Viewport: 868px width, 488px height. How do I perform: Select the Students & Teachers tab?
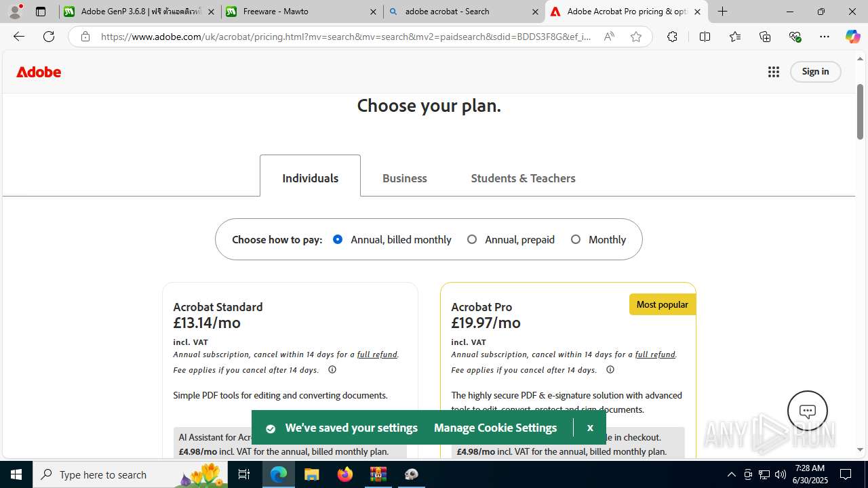click(523, 178)
